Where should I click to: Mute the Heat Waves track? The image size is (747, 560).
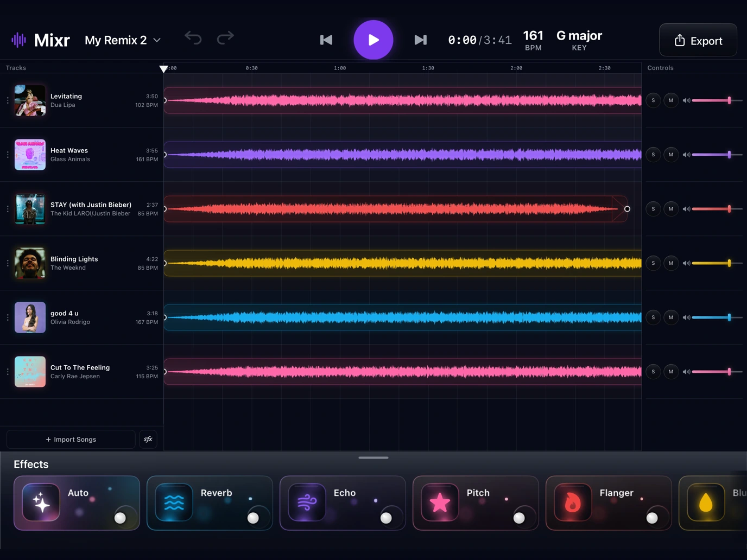point(671,155)
